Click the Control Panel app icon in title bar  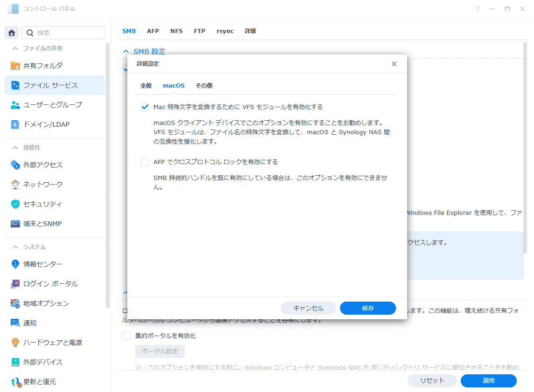[x=13, y=9]
